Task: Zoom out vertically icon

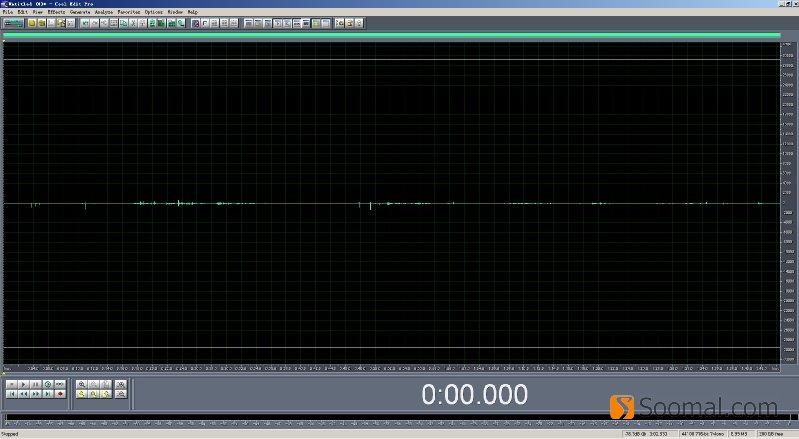Action: click(121, 394)
